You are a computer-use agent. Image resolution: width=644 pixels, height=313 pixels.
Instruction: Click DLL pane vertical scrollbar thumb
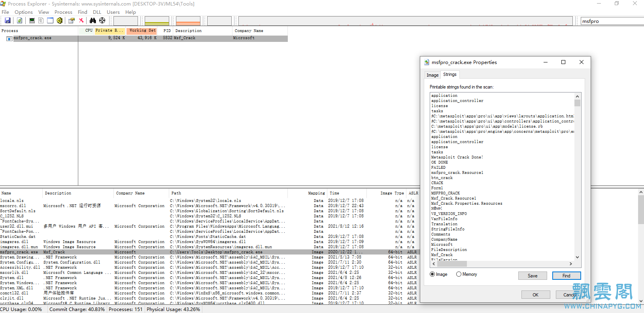pyautogui.click(x=641, y=210)
